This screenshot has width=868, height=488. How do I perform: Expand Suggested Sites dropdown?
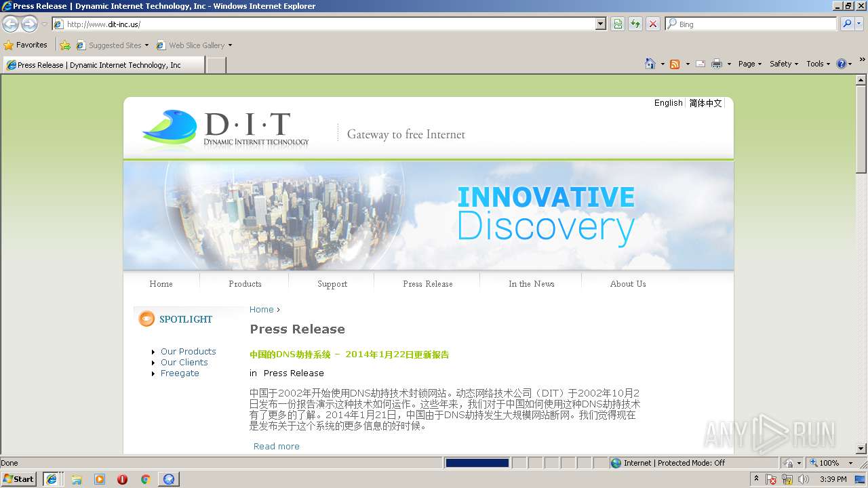[146, 45]
